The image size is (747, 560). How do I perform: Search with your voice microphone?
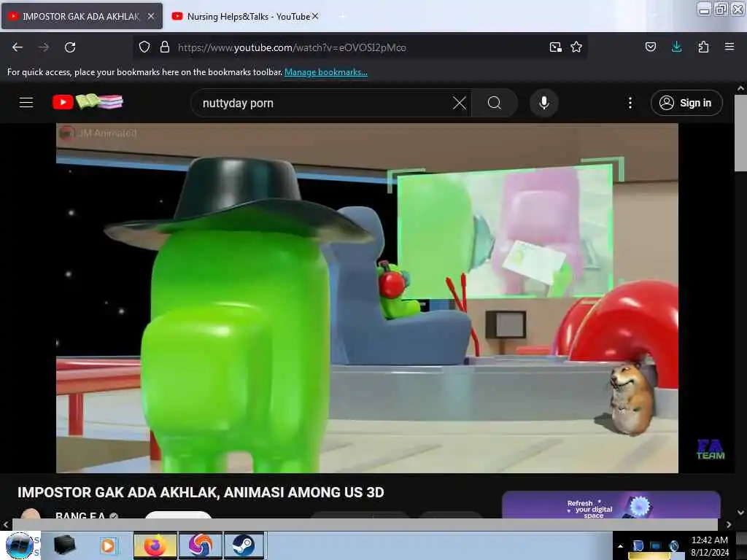pyautogui.click(x=543, y=103)
